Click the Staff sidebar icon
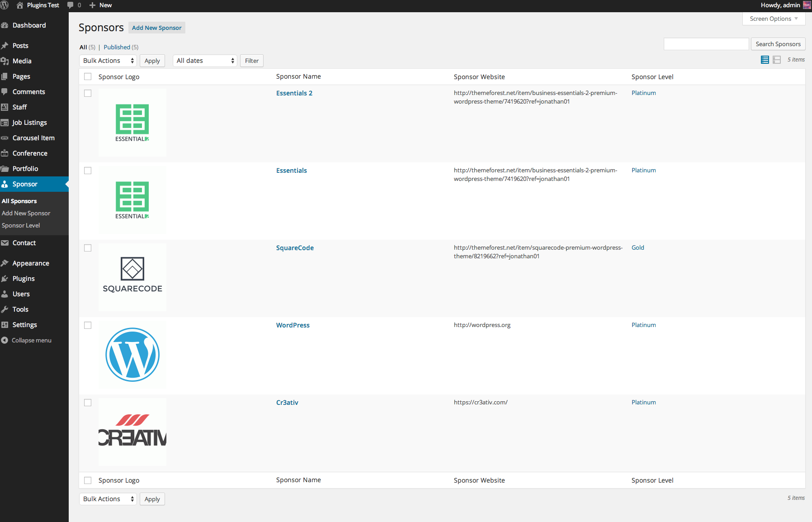Viewport: 812px width, 522px height. (x=5, y=107)
